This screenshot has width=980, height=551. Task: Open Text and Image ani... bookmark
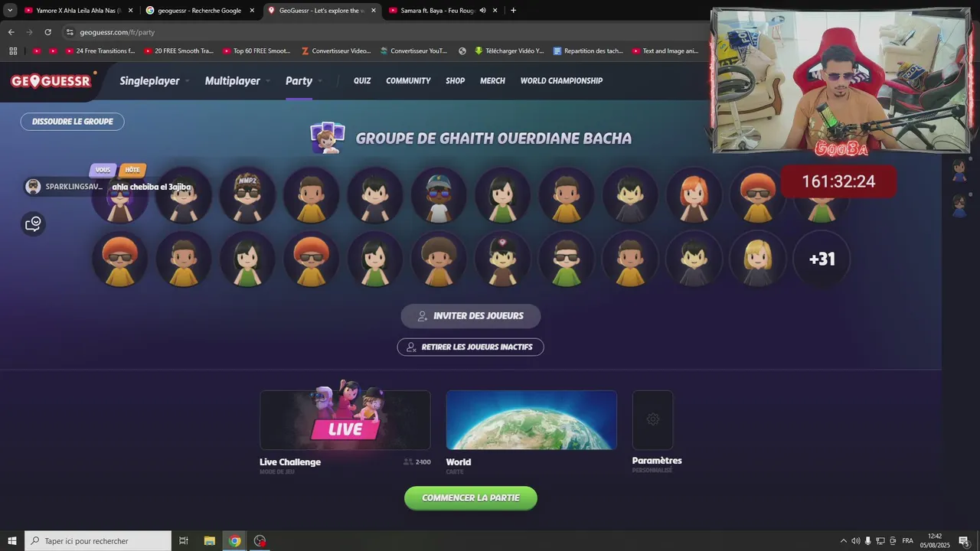click(665, 51)
